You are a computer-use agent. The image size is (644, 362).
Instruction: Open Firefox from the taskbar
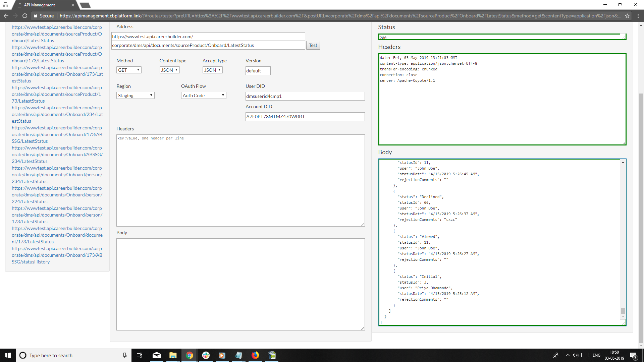pyautogui.click(x=255, y=355)
